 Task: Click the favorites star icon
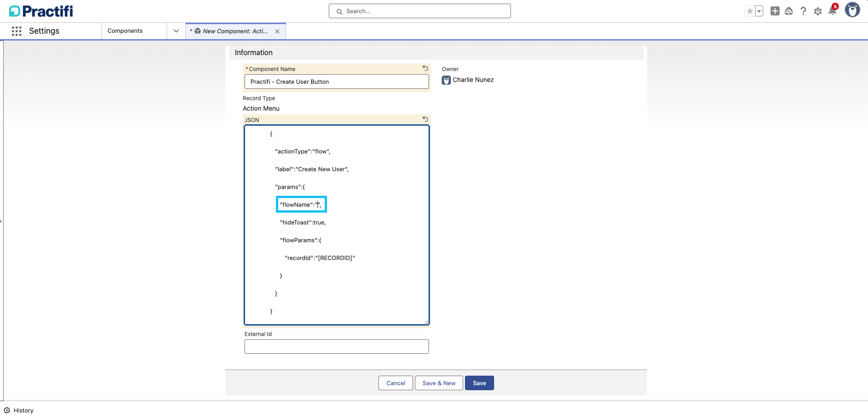pos(750,11)
